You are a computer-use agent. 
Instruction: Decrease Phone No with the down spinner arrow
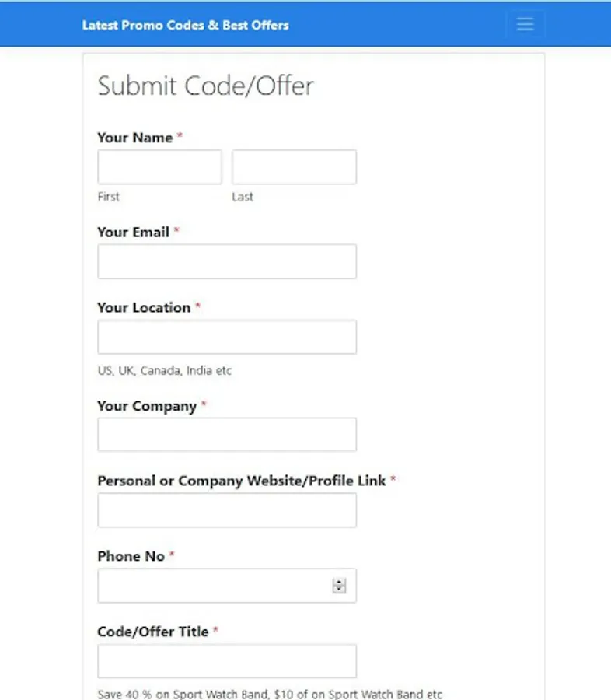pyautogui.click(x=339, y=589)
